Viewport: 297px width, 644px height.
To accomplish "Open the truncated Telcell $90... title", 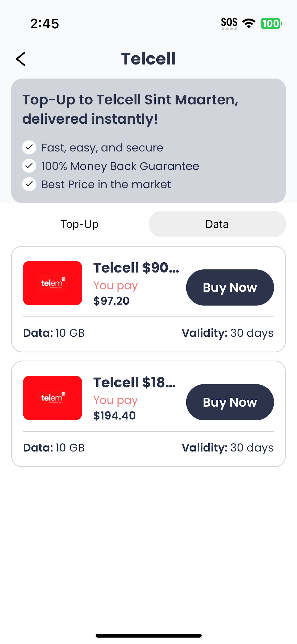I will tap(136, 268).
